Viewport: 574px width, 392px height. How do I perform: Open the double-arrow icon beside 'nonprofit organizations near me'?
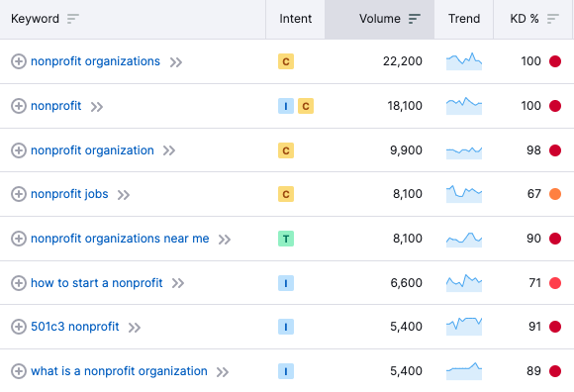(x=225, y=240)
